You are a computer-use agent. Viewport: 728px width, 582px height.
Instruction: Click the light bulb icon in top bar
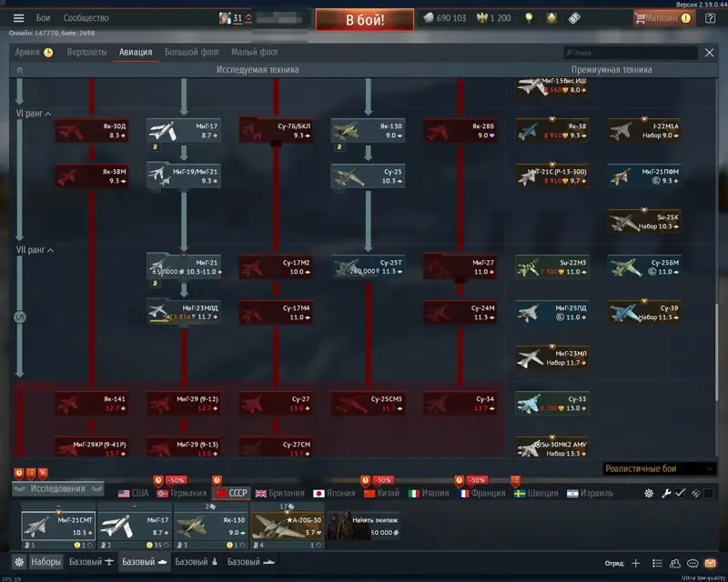tap(529, 18)
